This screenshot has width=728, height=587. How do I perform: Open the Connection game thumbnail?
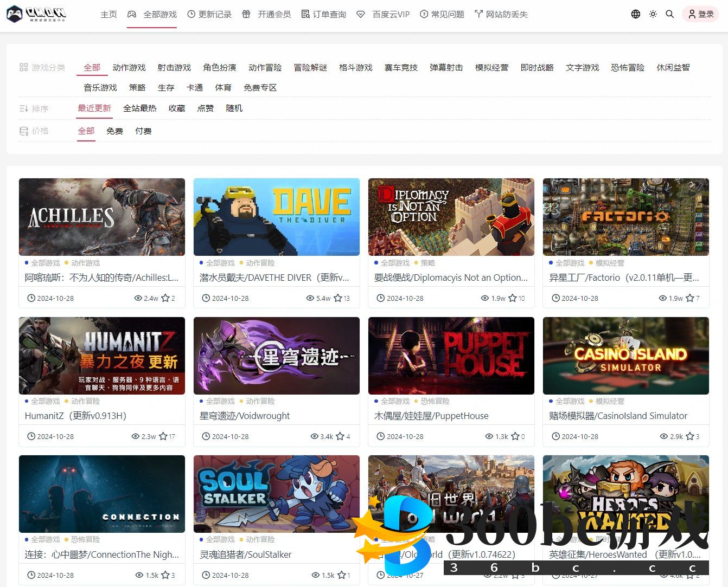click(102, 494)
